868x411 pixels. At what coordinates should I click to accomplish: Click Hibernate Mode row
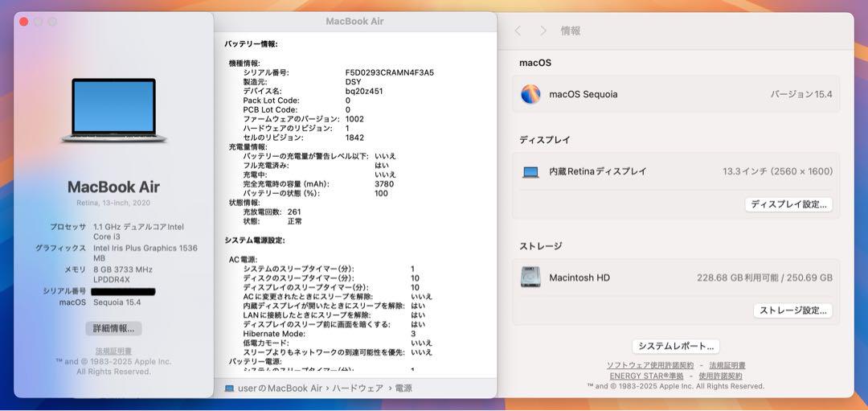tap(330, 334)
